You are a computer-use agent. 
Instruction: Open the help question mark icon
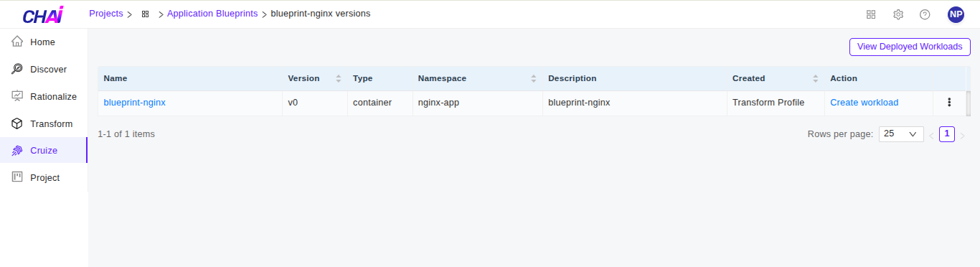tap(925, 14)
